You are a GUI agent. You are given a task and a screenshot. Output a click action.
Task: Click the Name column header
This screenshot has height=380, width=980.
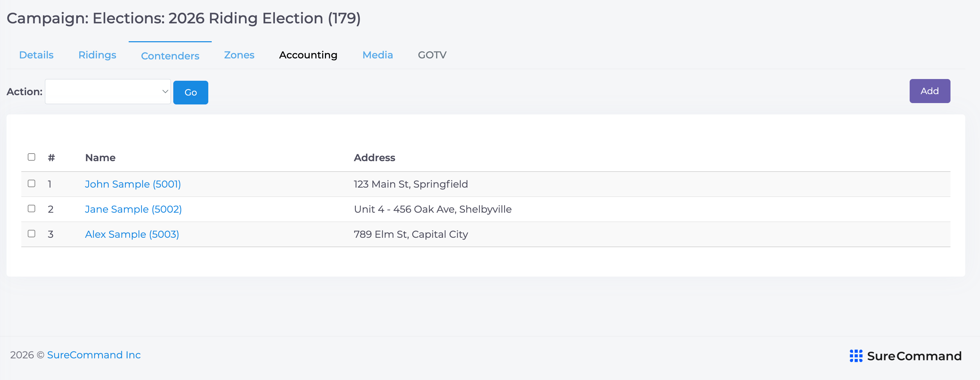click(100, 158)
